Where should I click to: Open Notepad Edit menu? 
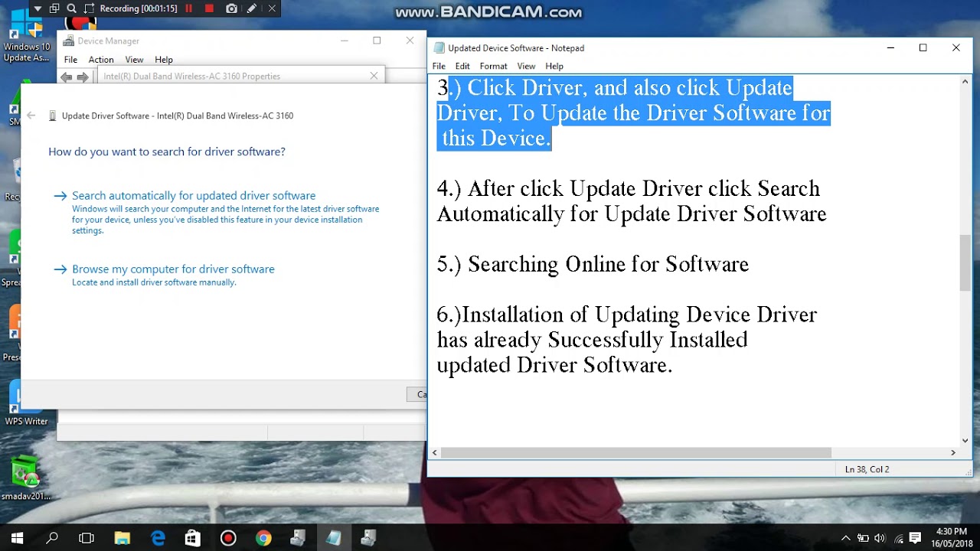click(x=462, y=67)
